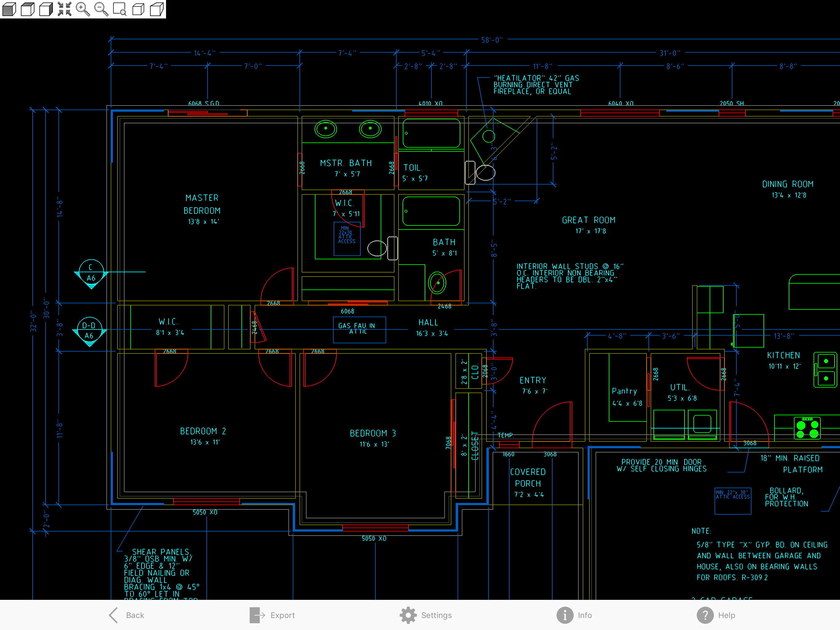The height and width of the screenshot is (630, 840).
Task: Open Settings from the bottom bar
Action: tap(426, 615)
